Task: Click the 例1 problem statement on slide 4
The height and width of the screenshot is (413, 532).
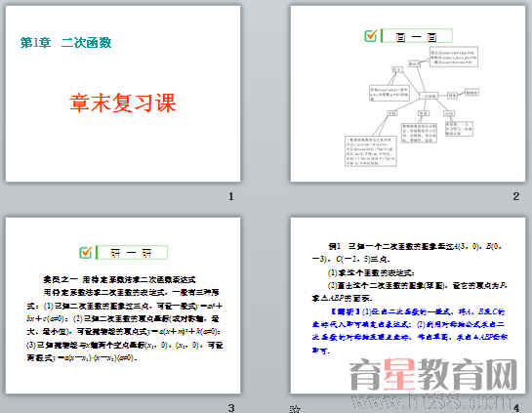Action: coord(410,252)
